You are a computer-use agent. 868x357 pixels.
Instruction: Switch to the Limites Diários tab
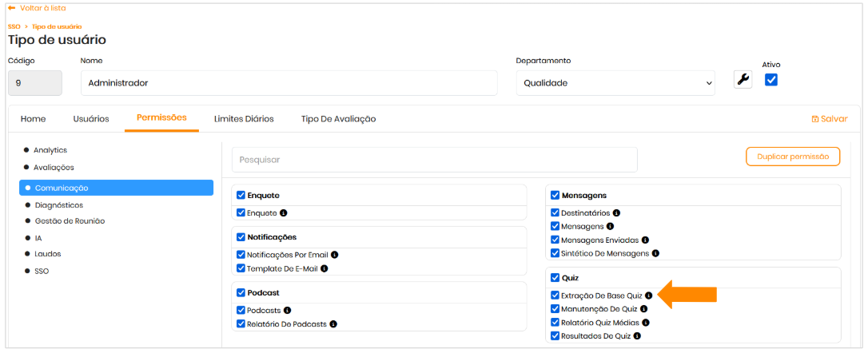coord(244,119)
